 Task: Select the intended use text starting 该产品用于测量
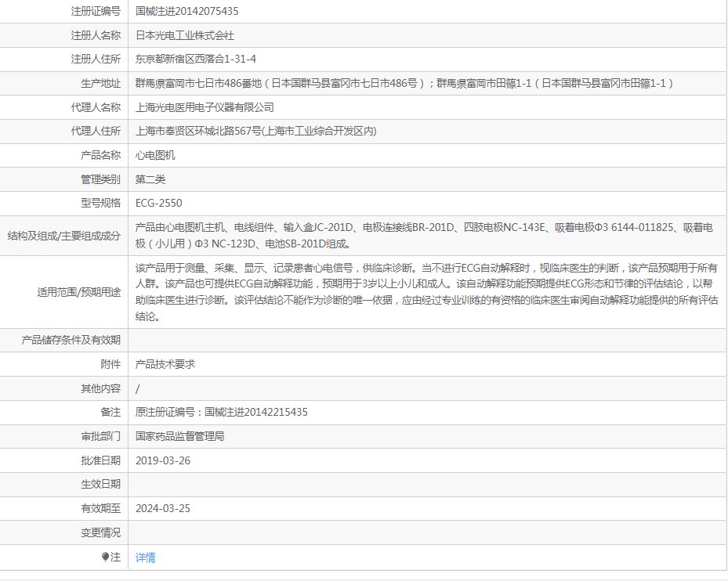[426, 292]
